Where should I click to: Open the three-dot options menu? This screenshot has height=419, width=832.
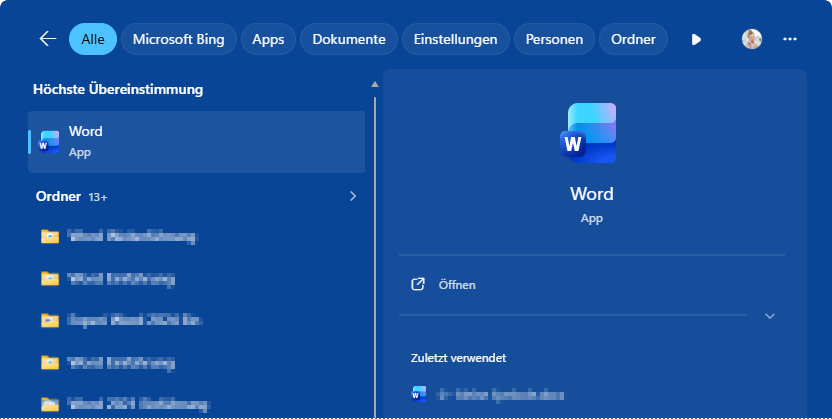coord(790,39)
